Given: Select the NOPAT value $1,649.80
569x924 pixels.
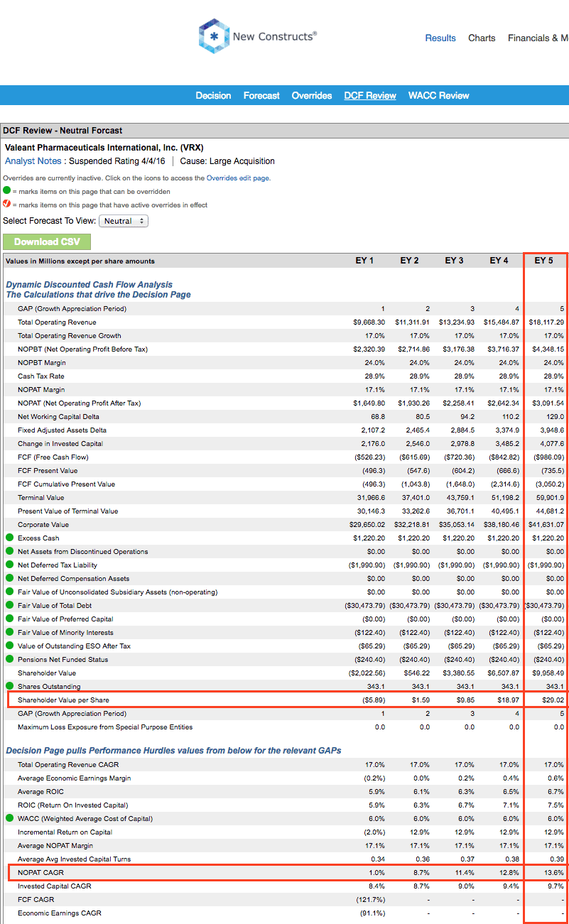Looking at the screenshot, I should 369,403.
